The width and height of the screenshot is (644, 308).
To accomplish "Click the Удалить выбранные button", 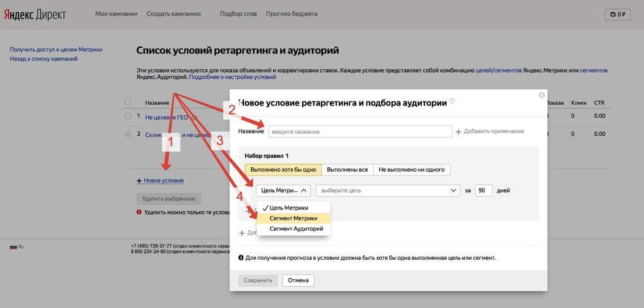I will pyautogui.click(x=168, y=199).
